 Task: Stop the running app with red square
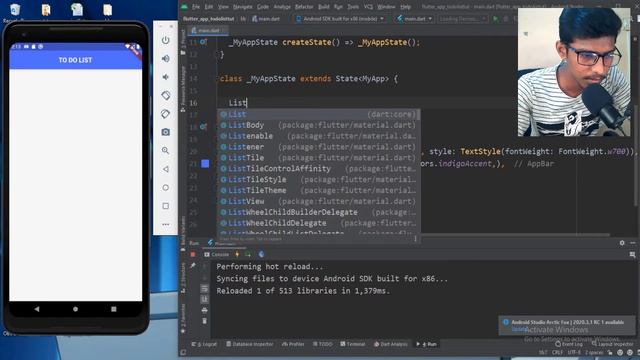point(193,254)
